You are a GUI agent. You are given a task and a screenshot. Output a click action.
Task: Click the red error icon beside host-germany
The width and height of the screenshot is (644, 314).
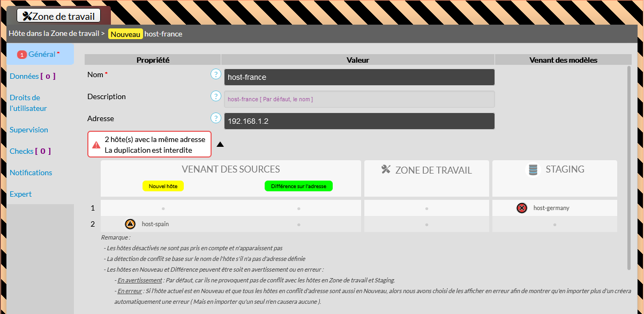522,208
